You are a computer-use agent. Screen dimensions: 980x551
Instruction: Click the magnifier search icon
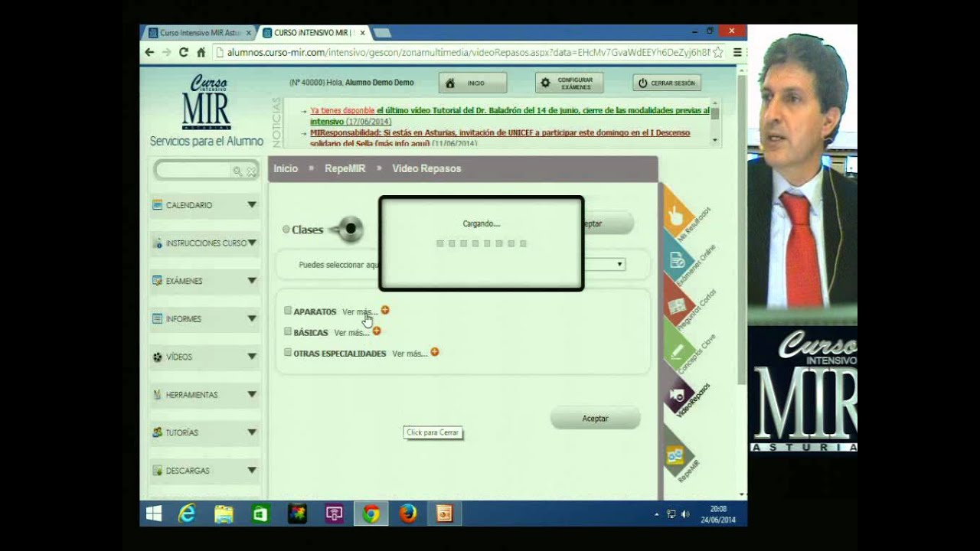[238, 171]
